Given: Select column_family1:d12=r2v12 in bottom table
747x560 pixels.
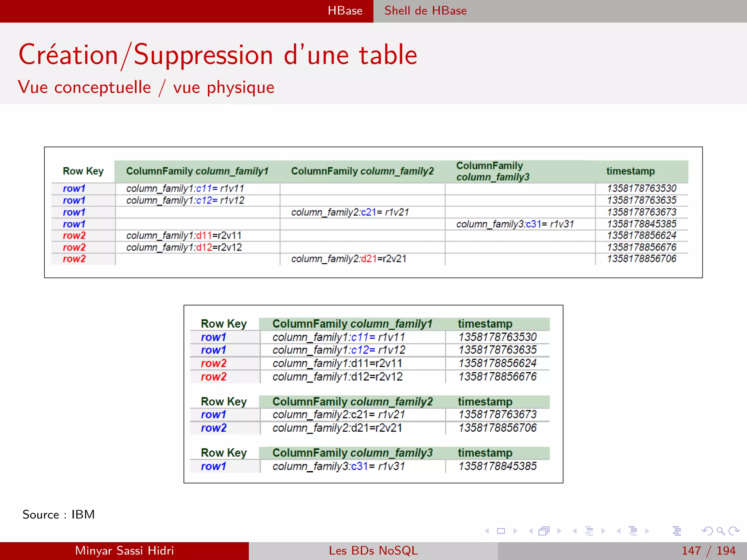Looking at the screenshot, I should (337, 377).
